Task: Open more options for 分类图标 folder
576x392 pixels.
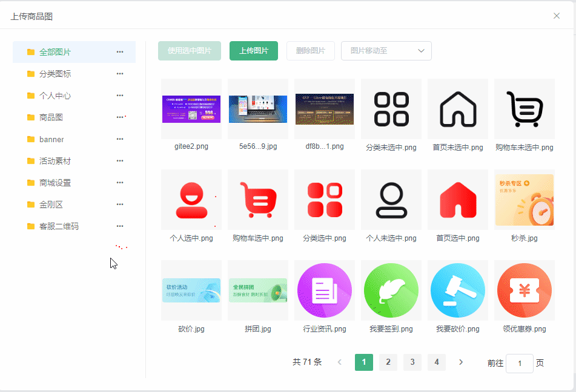Action: pyautogui.click(x=120, y=74)
